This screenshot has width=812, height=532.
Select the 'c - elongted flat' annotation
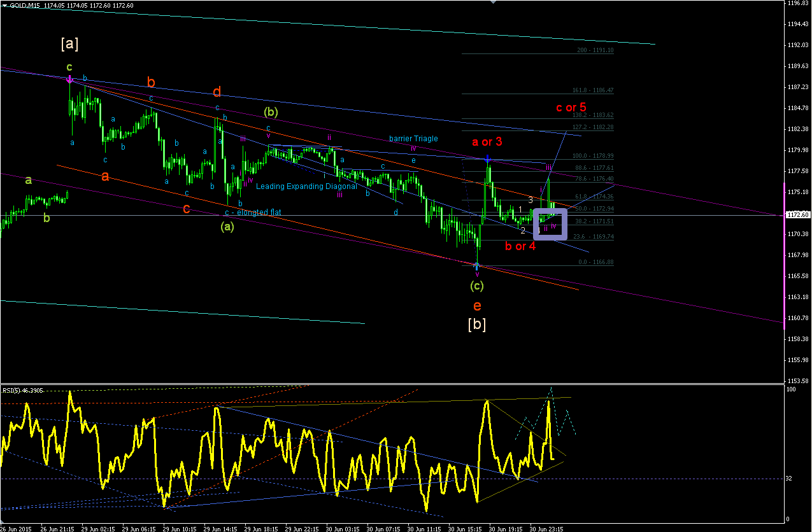[253, 212]
